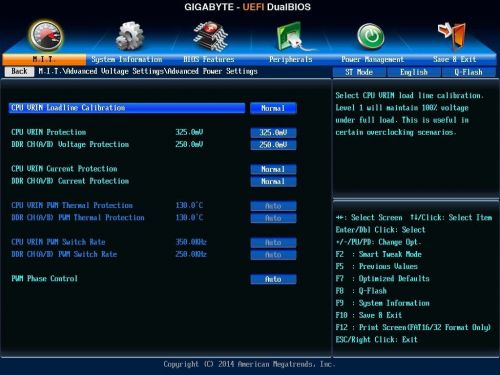The width and height of the screenshot is (500, 375).
Task: Open the Save & Exit tab
Action: click(455, 59)
